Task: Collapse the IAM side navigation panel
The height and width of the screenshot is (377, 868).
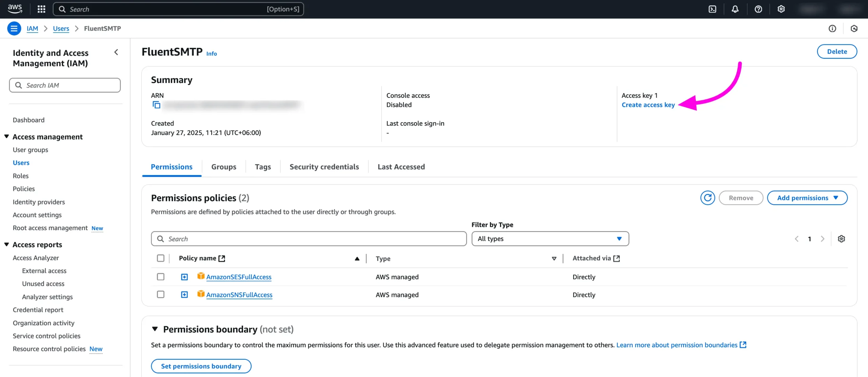Action: (x=116, y=52)
